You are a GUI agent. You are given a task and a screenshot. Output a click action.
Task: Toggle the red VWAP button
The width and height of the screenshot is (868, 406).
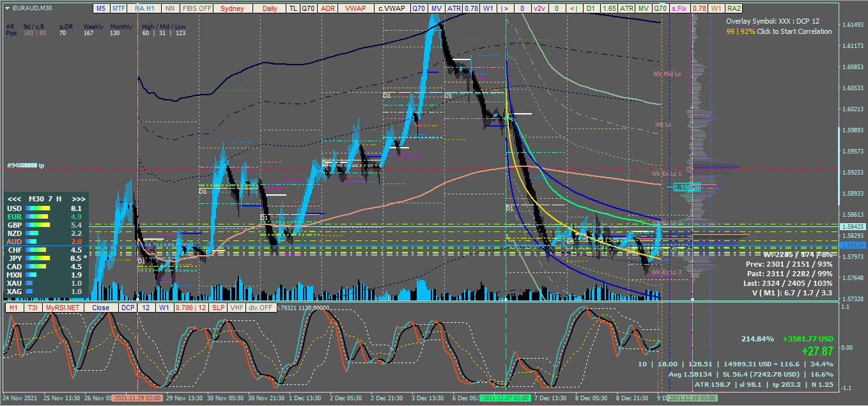pos(355,8)
